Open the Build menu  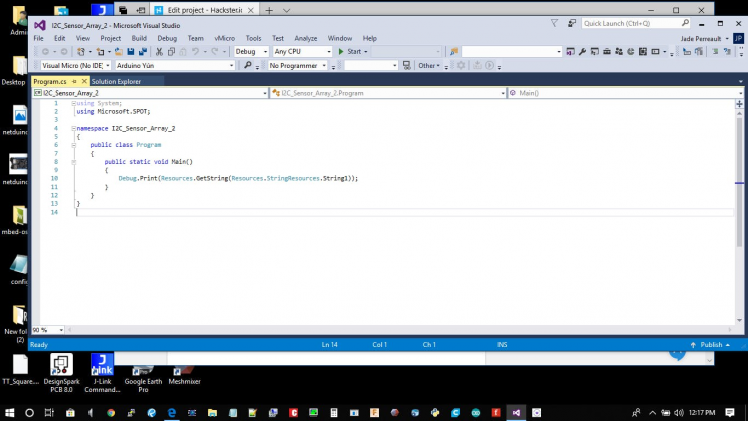click(139, 38)
